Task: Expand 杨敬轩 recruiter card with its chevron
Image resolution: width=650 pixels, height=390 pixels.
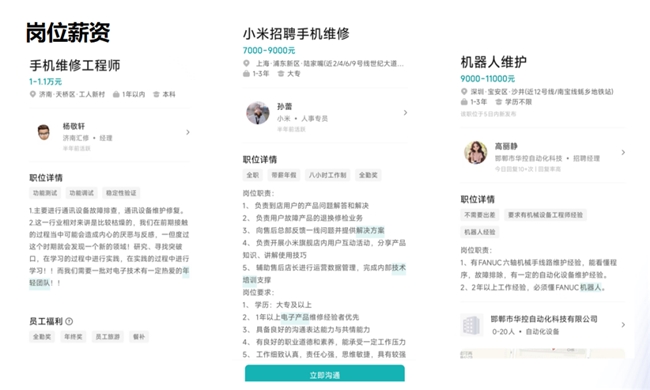Action: (x=188, y=132)
